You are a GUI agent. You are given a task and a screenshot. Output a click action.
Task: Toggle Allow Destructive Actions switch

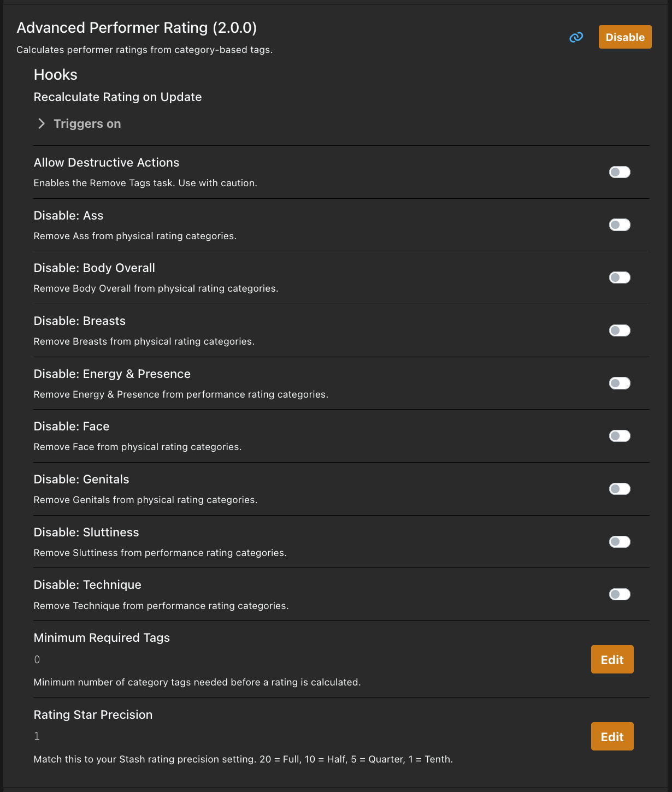(x=620, y=172)
